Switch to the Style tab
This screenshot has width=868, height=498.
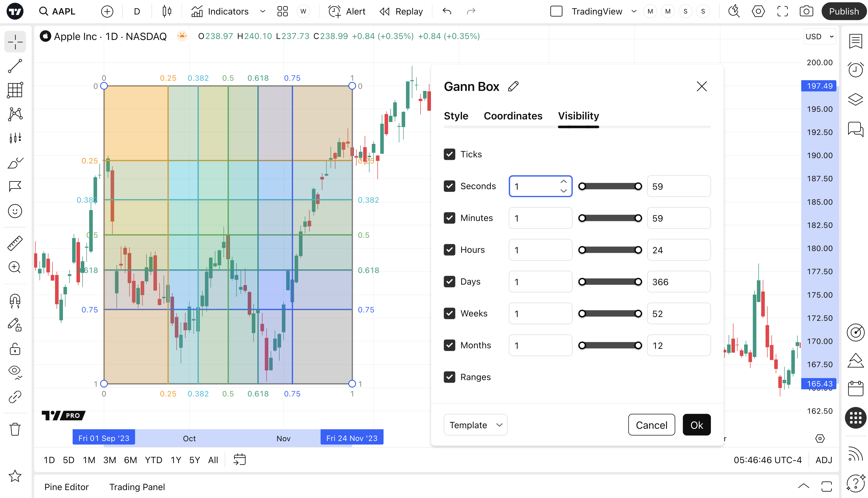click(x=456, y=116)
